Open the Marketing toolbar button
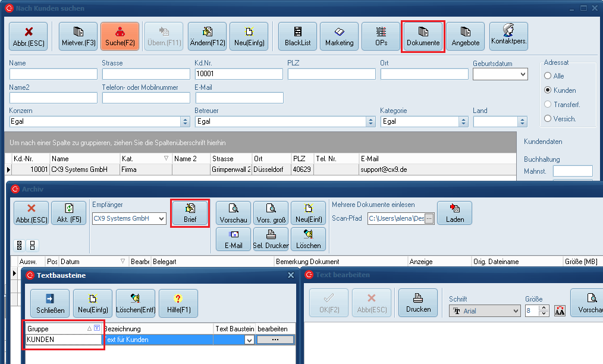Image resolution: width=603 pixels, height=364 pixels. coord(339,37)
